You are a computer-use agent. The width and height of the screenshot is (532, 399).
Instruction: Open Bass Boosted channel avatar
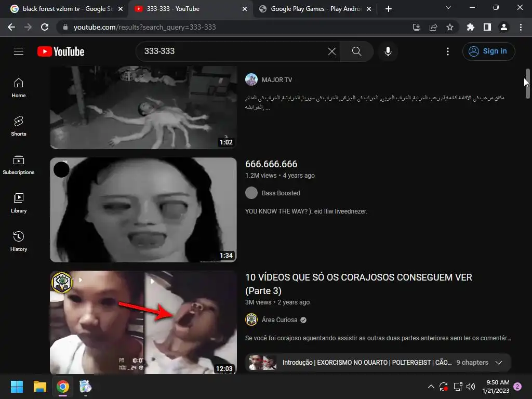click(x=251, y=193)
